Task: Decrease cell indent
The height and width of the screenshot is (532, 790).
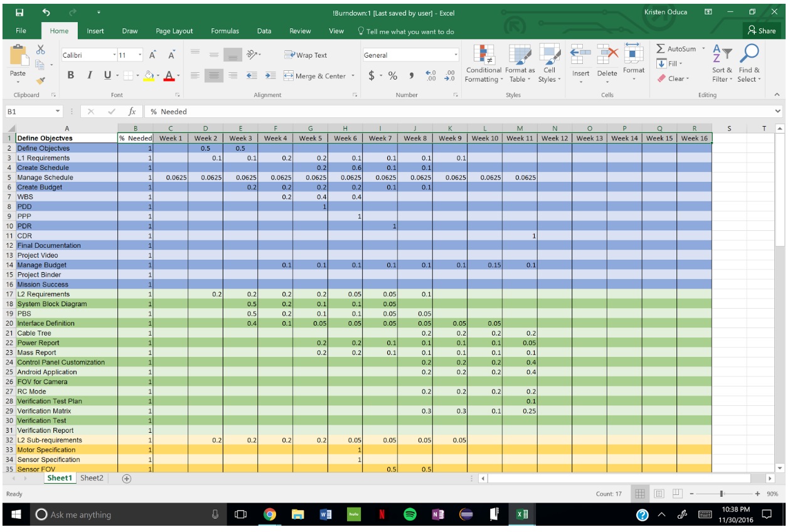Action: tap(252, 75)
